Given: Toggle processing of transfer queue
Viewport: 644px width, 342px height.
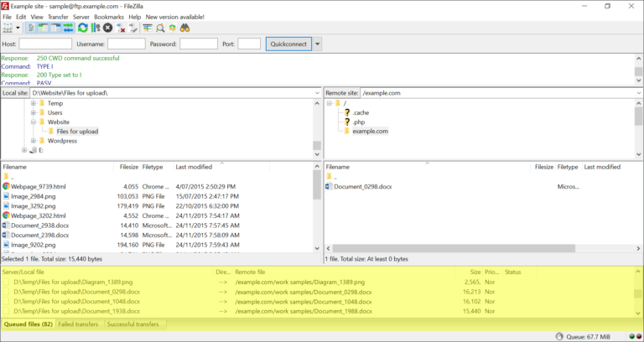Looking at the screenshot, I should 96,28.
